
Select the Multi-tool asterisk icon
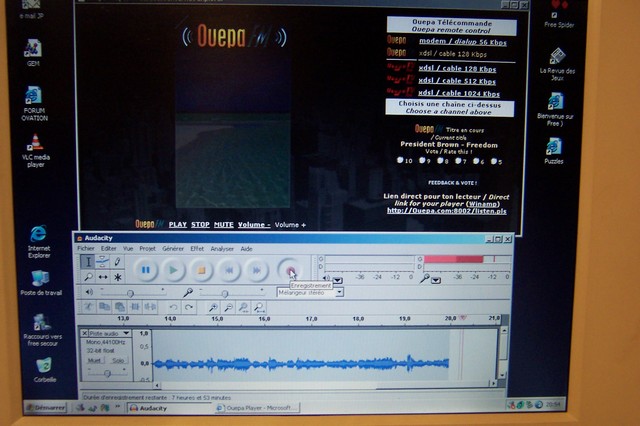pyautogui.click(x=118, y=277)
